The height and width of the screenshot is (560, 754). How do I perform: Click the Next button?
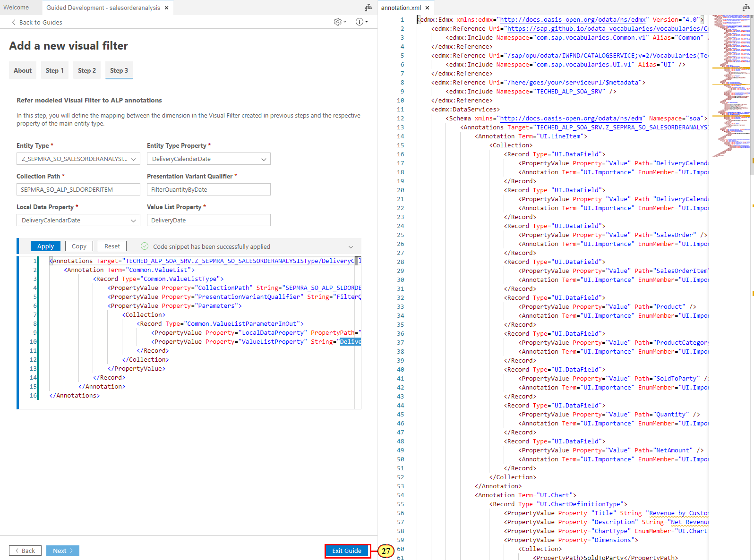(x=63, y=551)
